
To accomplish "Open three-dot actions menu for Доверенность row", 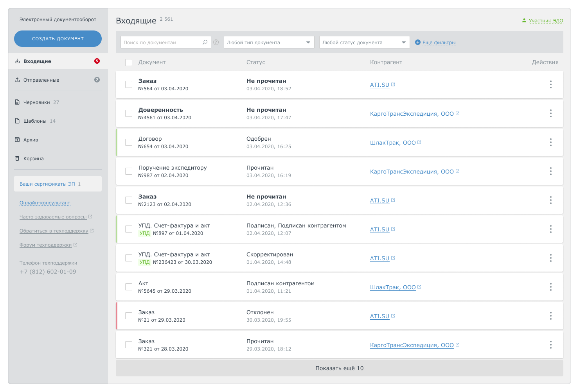I will click(x=550, y=113).
